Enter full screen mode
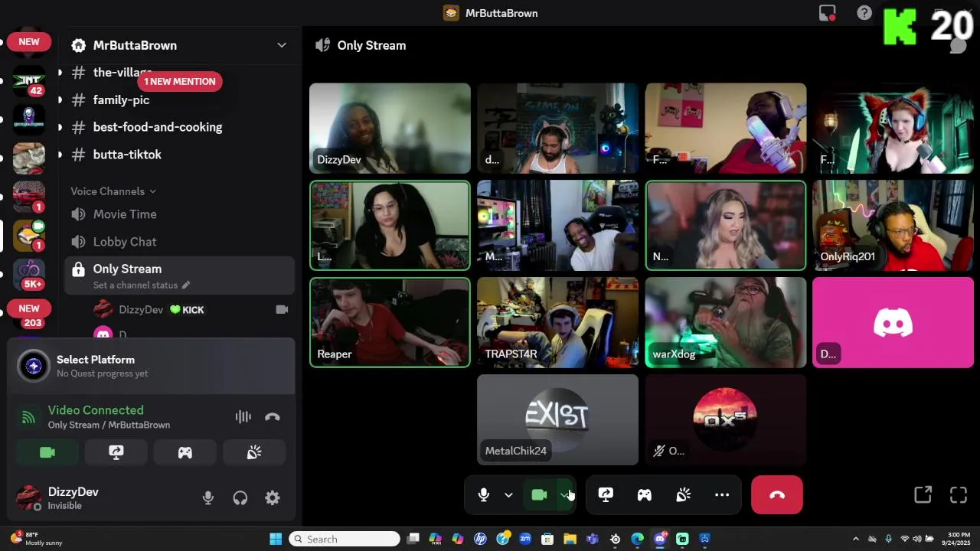Viewport: 980px width, 551px height. 959,495
